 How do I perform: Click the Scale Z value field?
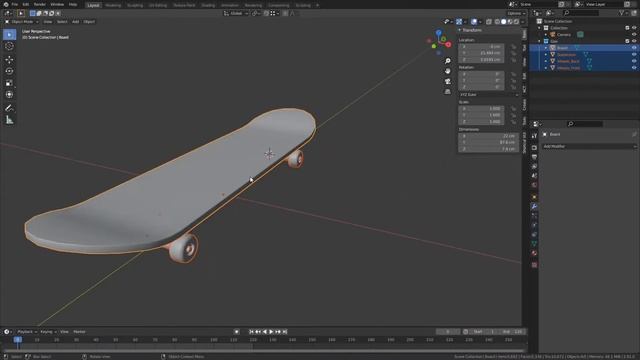[481, 122]
